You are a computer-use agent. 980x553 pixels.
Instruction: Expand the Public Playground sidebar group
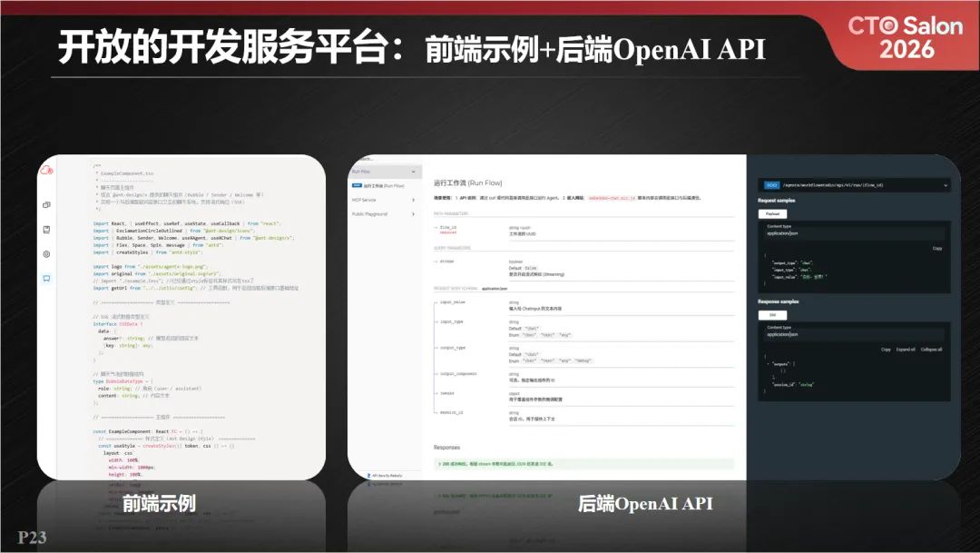pos(413,214)
